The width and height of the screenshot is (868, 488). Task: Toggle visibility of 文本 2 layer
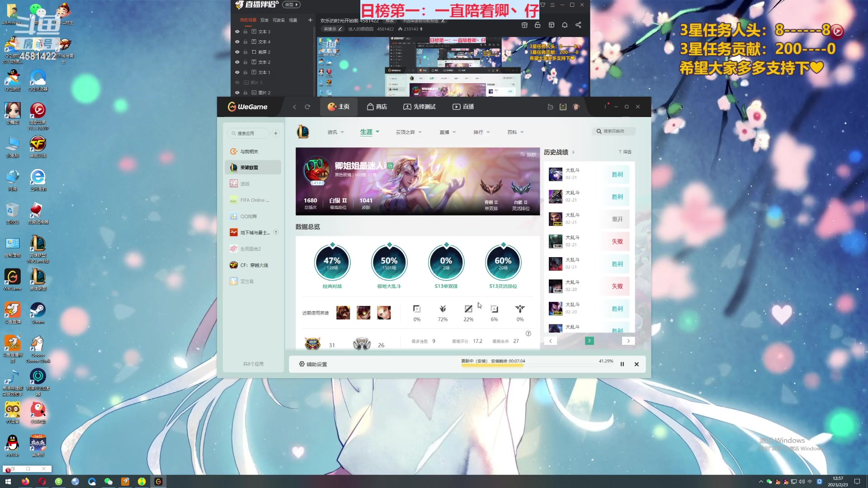[x=237, y=62]
